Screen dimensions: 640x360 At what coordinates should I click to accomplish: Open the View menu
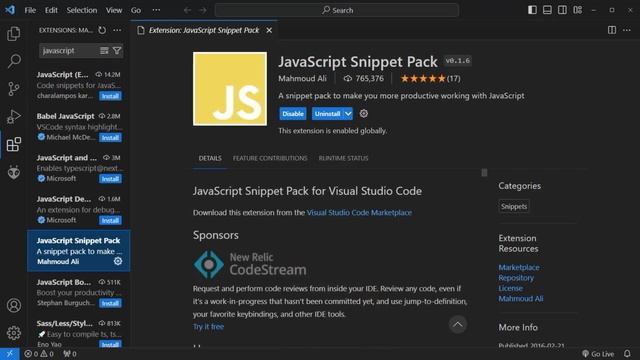pyautogui.click(x=114, y=10)
